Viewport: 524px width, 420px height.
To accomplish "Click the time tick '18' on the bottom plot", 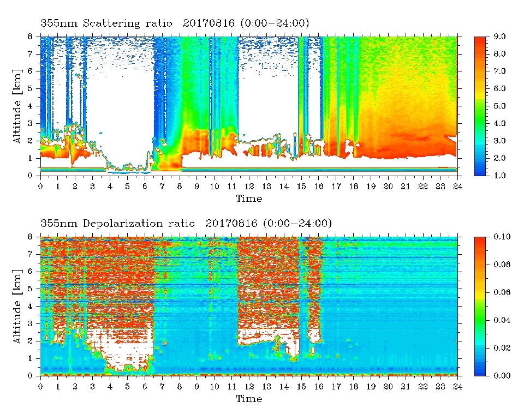I will click(353, 387).
